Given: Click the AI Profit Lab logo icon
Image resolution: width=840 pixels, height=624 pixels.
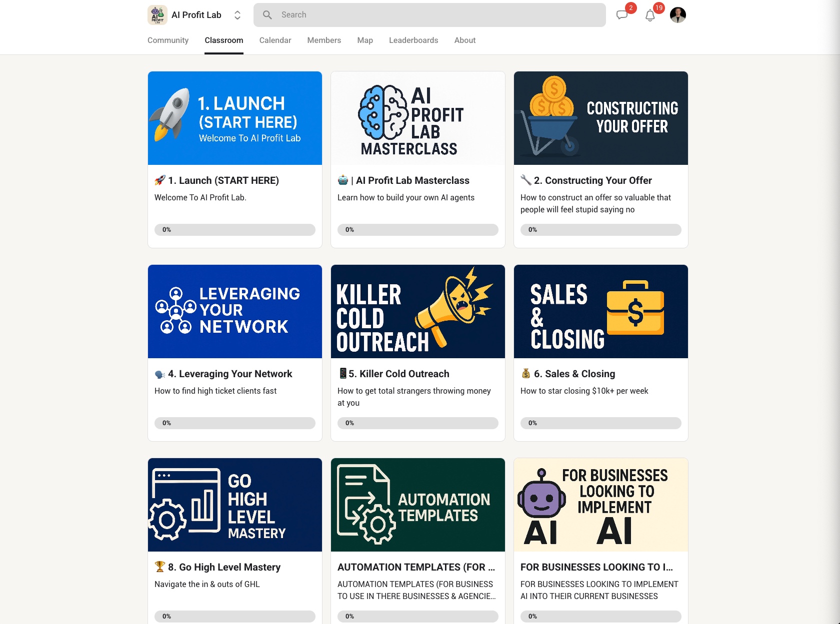Looking at the screenshot, I should click(157, 15).
